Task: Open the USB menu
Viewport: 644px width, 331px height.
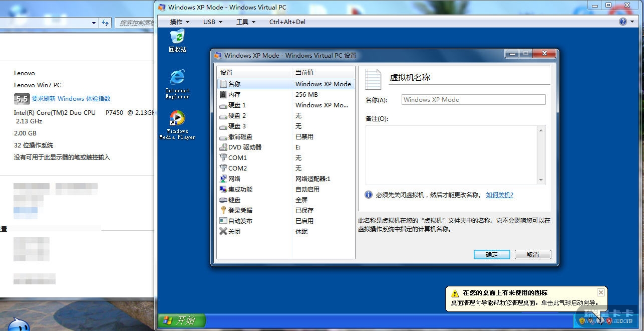Action: point(212,22)
